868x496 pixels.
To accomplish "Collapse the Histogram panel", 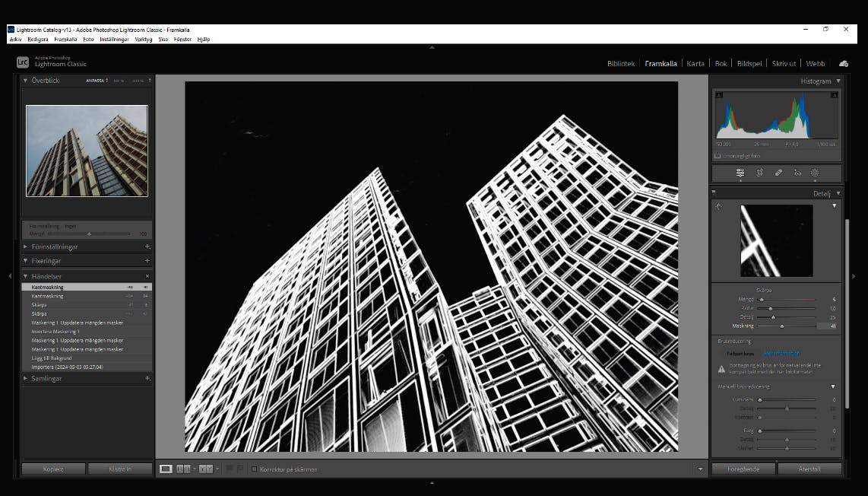I will (838, 81).
